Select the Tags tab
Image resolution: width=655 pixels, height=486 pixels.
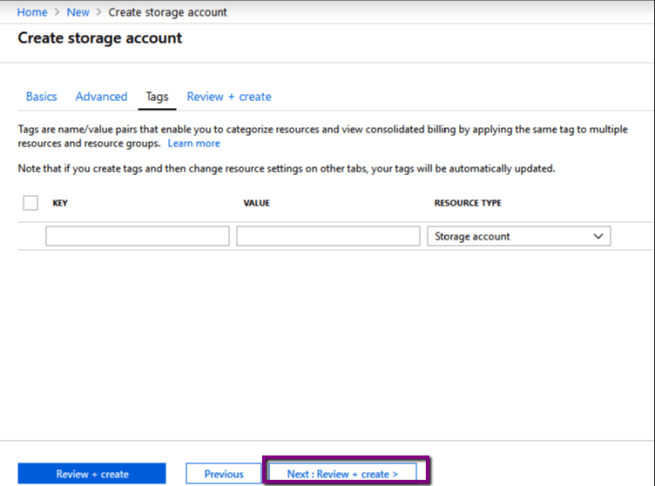[157, 97]
